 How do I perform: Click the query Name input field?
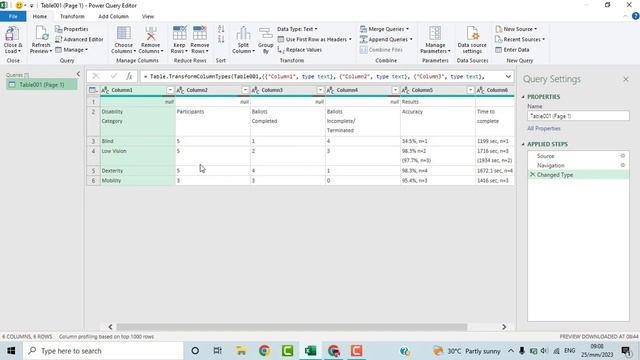tap(578, 116)
